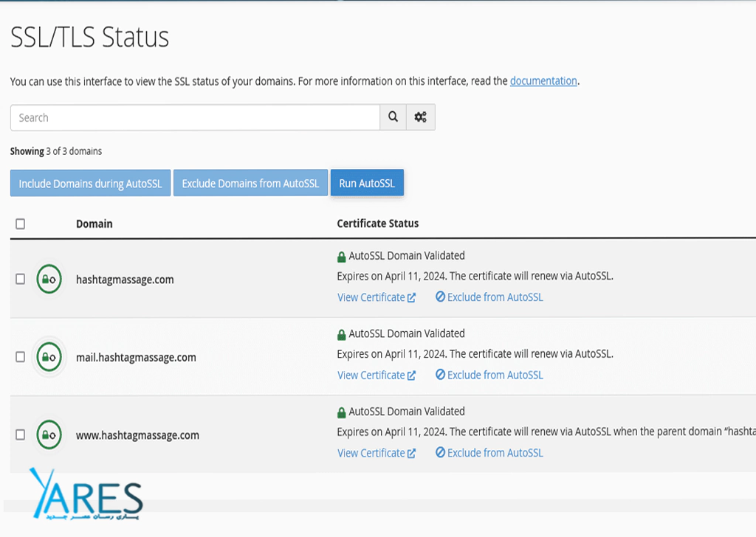Viewport: 756px width, 537px height.
Task: Exclude mail.hashtagmassage.com from AutoSSL
Action: [x=489, y=375]
